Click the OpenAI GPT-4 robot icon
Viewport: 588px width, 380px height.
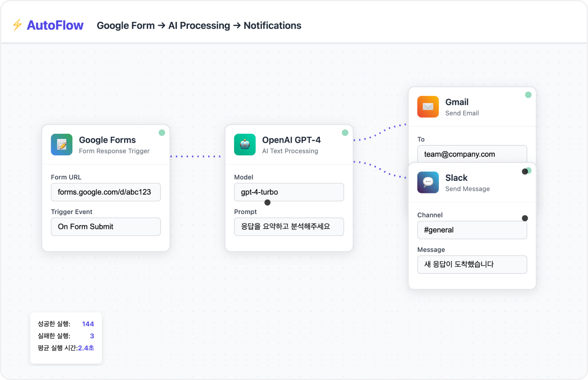(x=245, y=145)
